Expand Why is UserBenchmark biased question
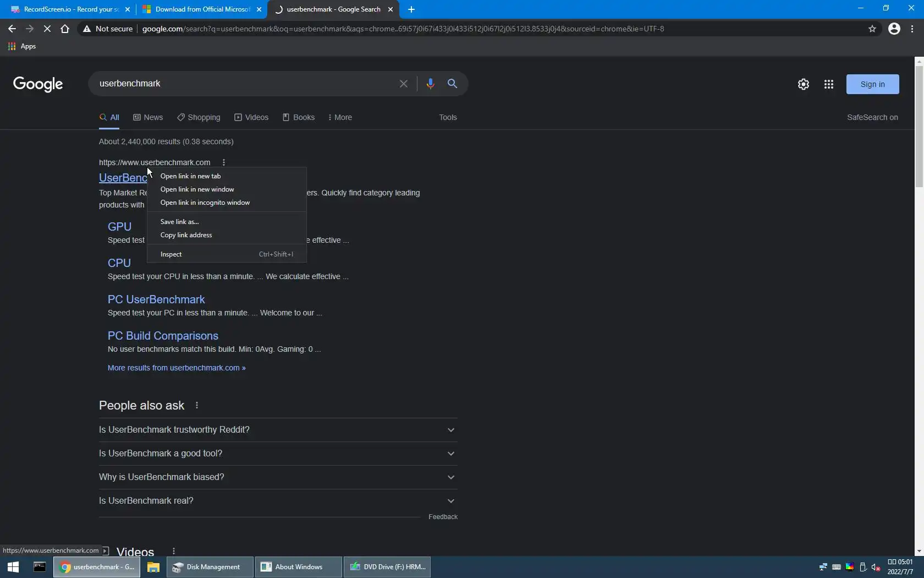The image size is (924, 578). click(278, 477)
